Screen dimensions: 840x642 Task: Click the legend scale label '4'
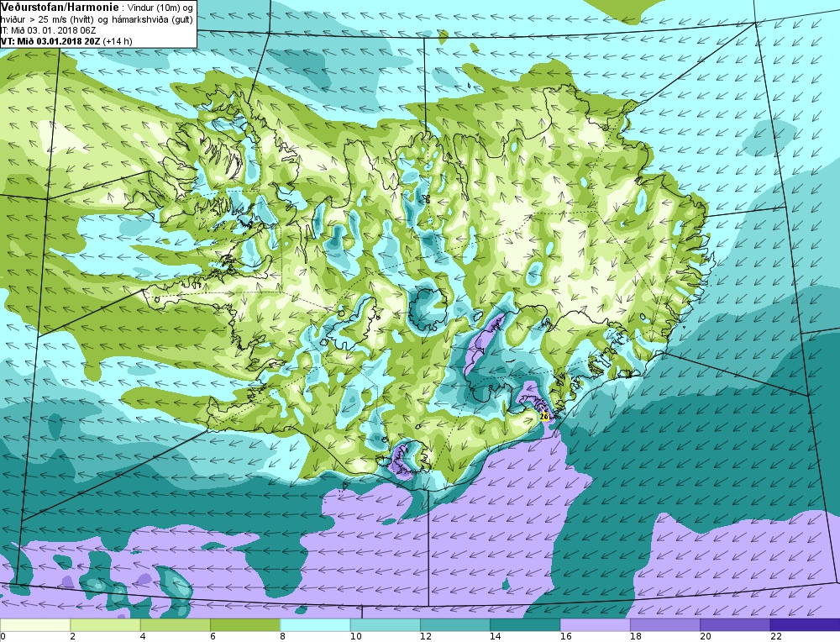click(143, 637)
